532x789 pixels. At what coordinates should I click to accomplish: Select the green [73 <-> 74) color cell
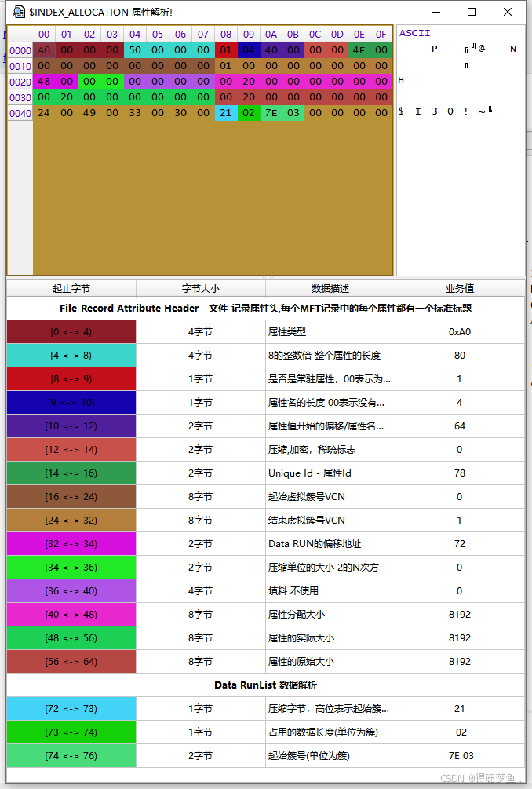tap(71, 732)
